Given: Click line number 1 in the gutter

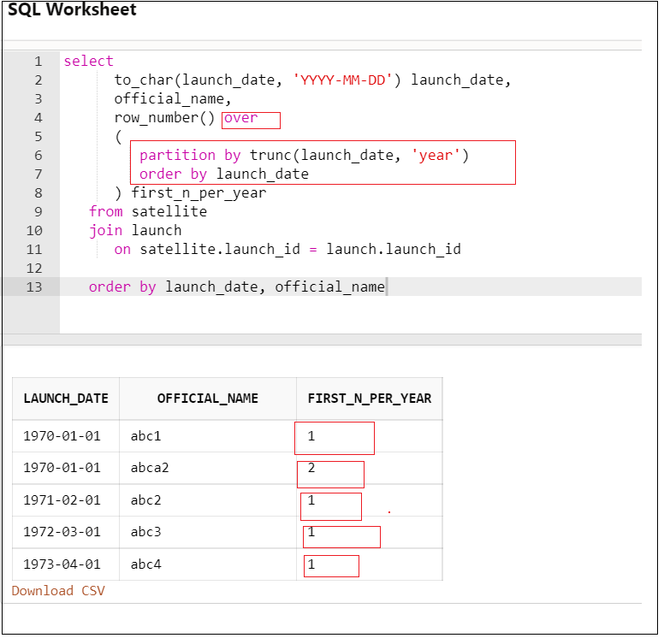Looking at the screenshot, I should (39, 62).
